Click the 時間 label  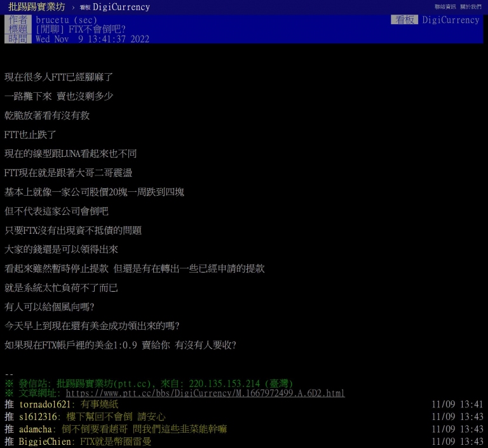pyautogui.click(x=18, y=39)
